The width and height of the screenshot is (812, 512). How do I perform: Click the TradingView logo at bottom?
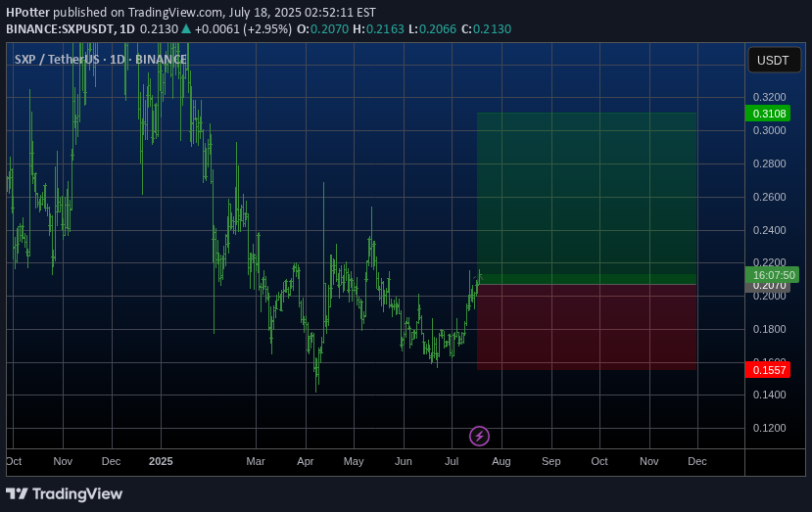[x=65, y=493]
